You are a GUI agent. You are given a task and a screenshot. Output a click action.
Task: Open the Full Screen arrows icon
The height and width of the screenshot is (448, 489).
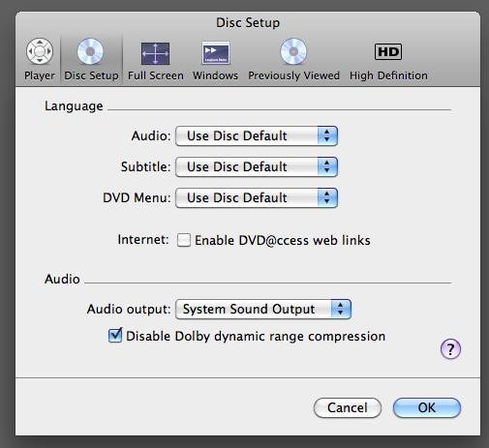click(x=155, y=53)
